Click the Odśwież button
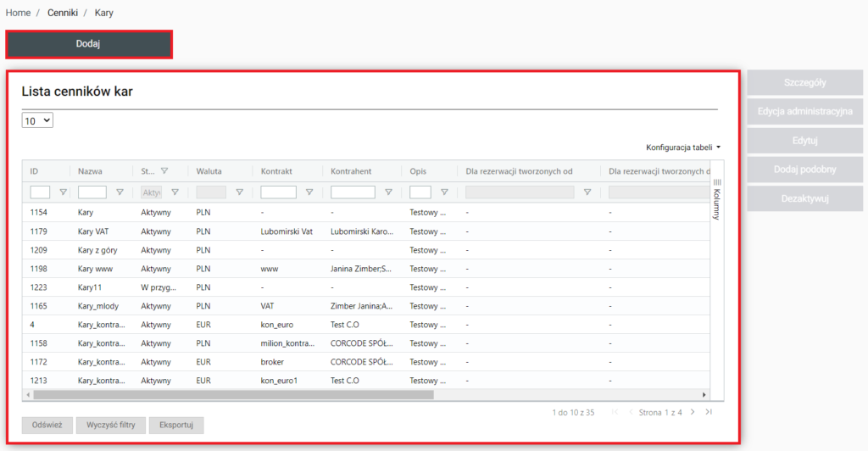Screen dimensions: 868x451 point(47,426)
